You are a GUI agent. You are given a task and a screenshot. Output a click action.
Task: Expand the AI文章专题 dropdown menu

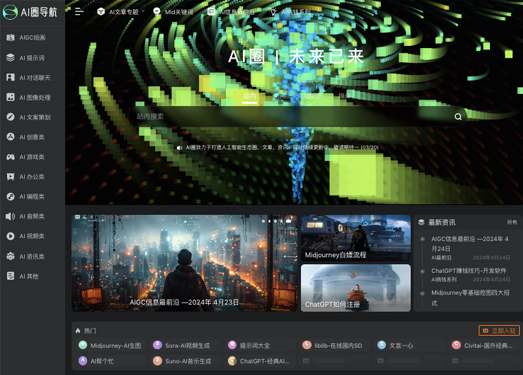pos(121,12)
